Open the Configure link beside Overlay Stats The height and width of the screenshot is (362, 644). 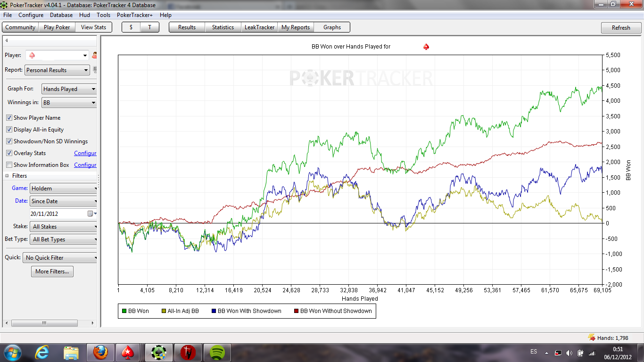[85, 153]
